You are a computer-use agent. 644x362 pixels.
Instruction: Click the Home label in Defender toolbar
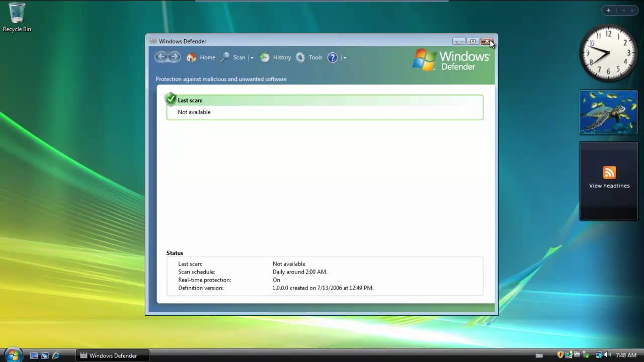click(207, 57)
